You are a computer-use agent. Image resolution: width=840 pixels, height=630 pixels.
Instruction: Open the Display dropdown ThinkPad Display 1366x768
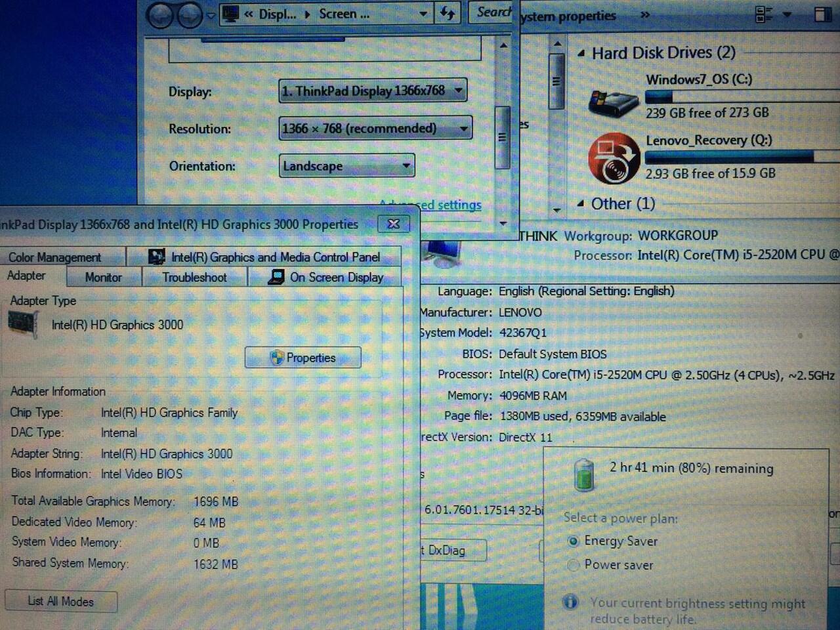pos(373,91)
